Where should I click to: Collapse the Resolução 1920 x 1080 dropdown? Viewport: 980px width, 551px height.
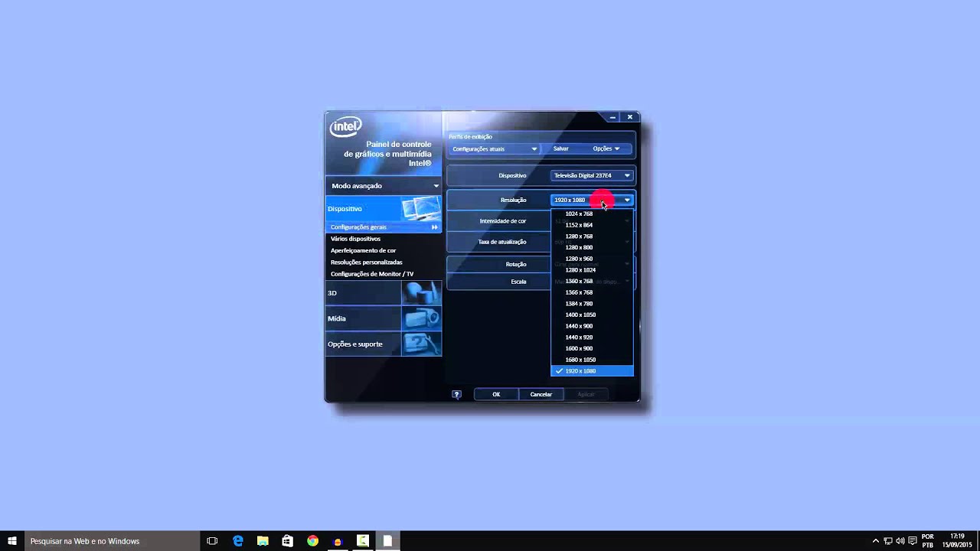tap(592, 200)
